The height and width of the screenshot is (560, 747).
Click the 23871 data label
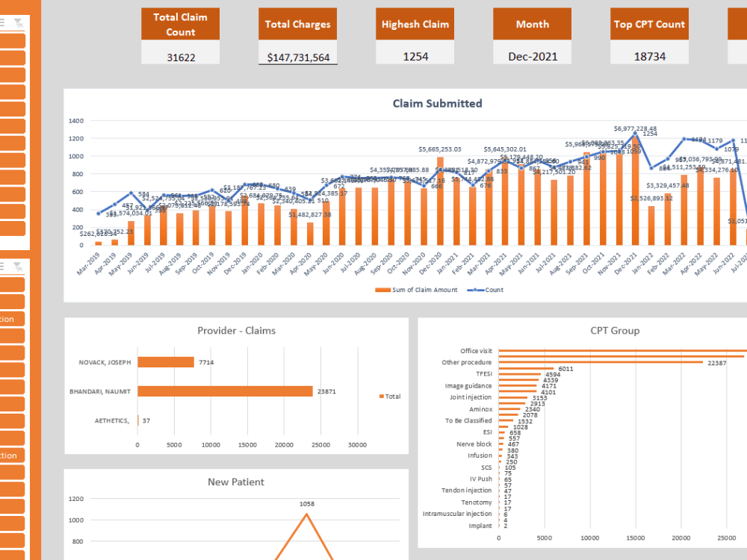point(327,391)
